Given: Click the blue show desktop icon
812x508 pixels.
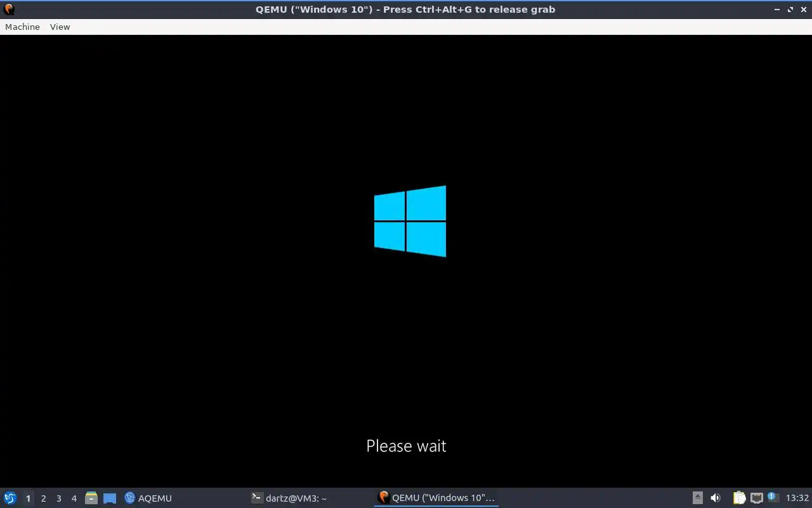Looking at the screenshot, I should 110,498.
